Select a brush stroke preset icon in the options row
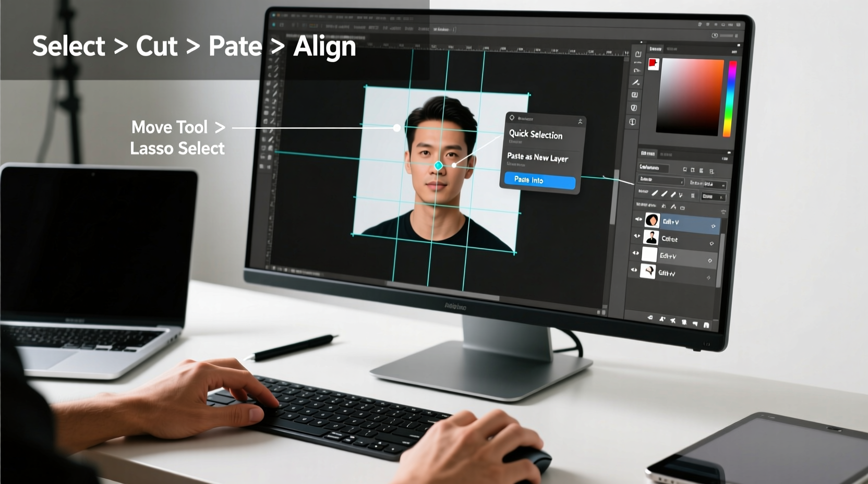This screenshot has height=484, width=868. point(655,193)
